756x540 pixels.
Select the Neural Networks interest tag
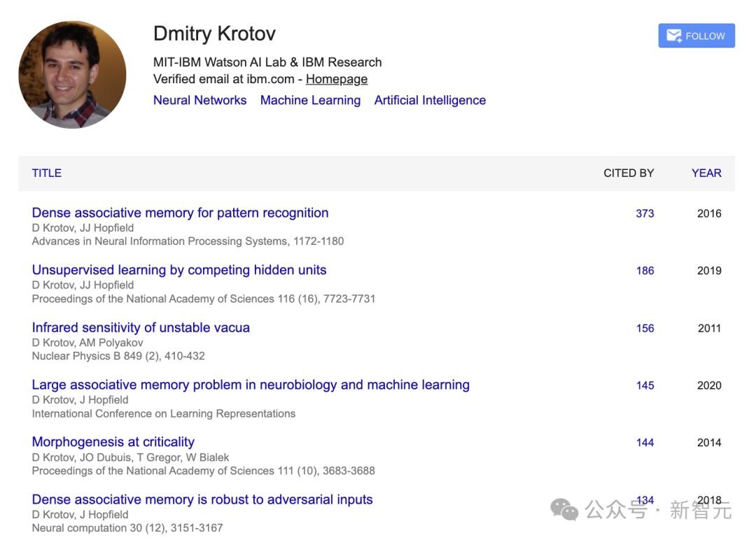pyautogui.click(x=199, y=100)
